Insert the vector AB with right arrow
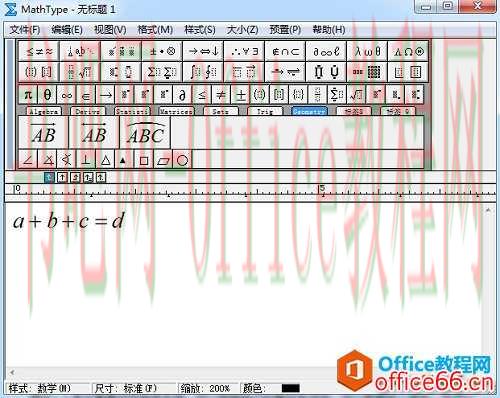500x398 pixels. pyautogui.click(x=43, y=133)
